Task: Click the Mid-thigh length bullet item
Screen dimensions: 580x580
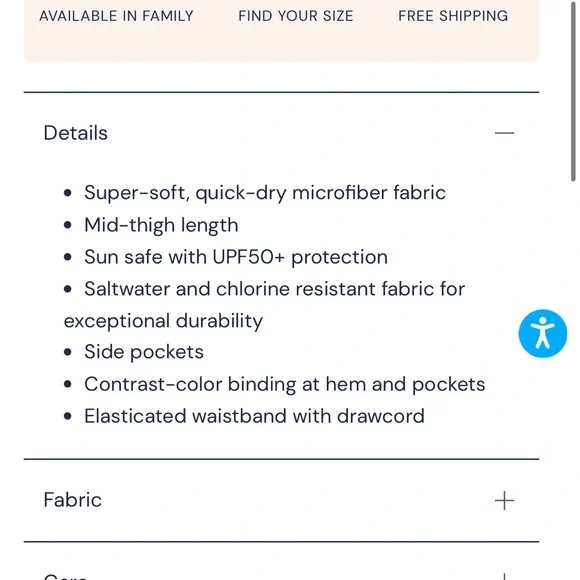Action: 161,225
